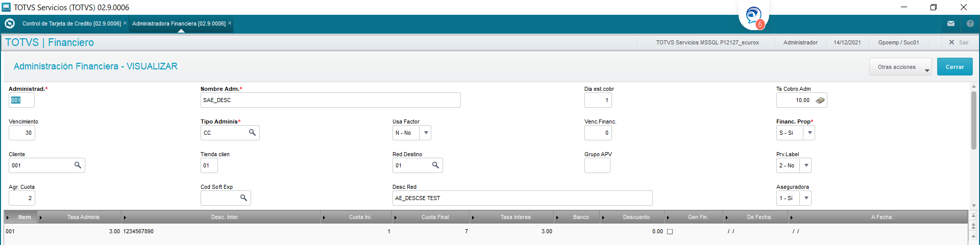Click the Vencimiento field
Screen dimensions: 980x245
tap(21, 133)
